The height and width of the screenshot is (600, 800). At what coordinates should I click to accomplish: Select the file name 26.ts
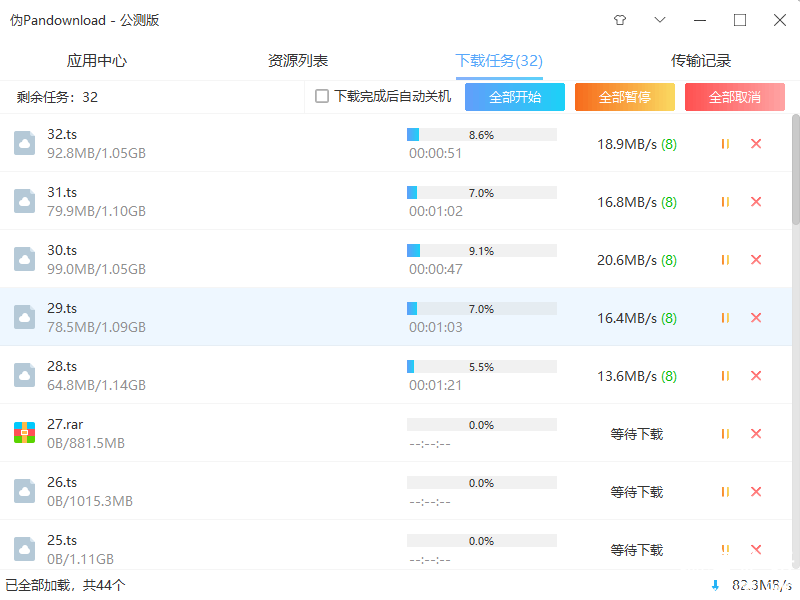(62, 482)
